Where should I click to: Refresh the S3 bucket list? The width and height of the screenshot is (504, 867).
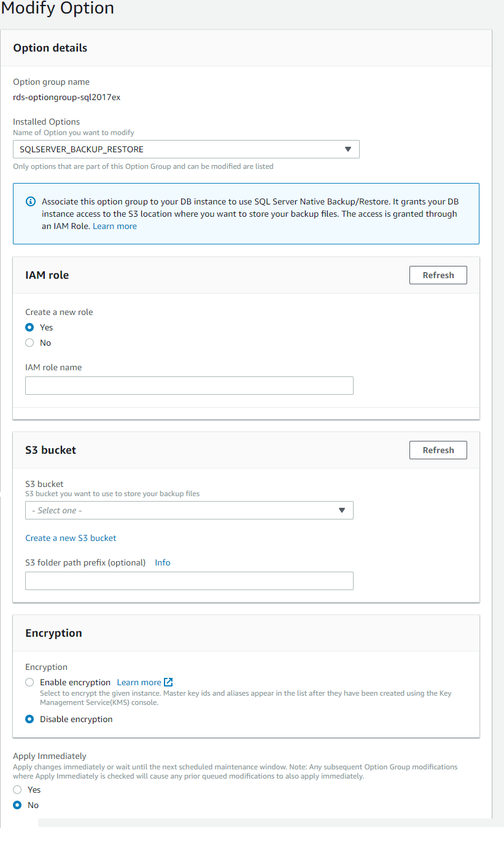click(438, 449)
